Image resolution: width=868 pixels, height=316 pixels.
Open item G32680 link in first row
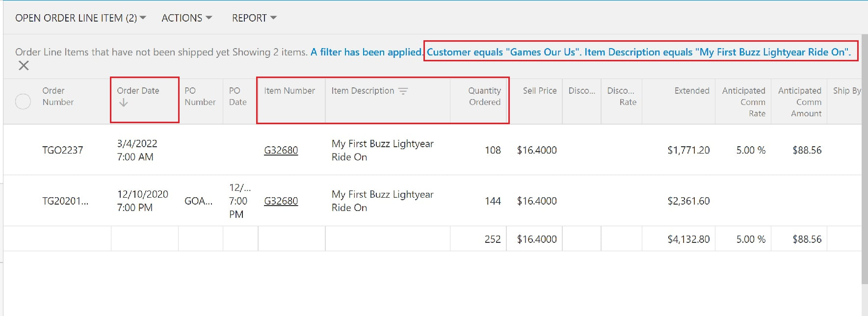tap(281, 150)
